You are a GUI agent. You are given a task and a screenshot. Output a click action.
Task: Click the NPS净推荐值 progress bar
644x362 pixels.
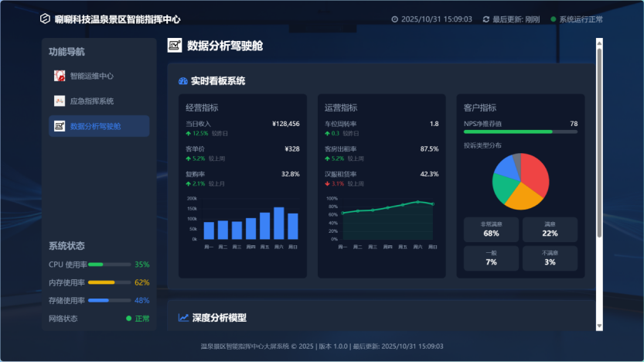[x=520, y=132]
